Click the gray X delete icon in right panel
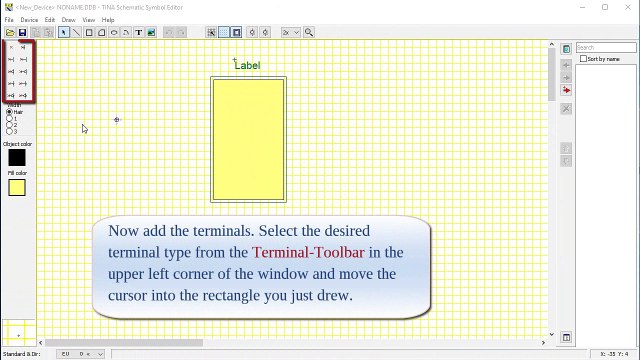640x360 pixels. point(566,109)
